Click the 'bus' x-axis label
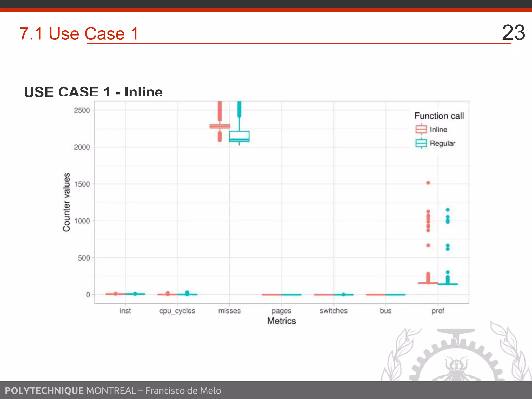The width and height of the screenshot is (532, 399). tap(386, 311)
